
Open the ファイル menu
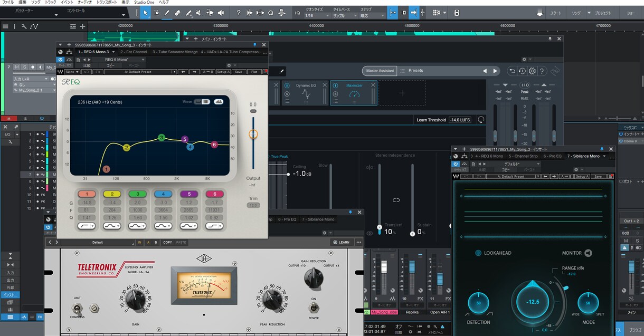[x=8, y=3]
